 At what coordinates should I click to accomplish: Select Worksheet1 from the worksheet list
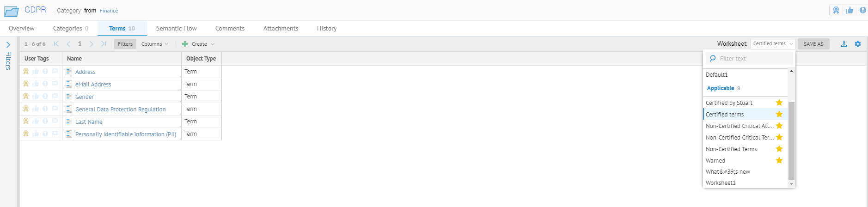click(721, 183)
